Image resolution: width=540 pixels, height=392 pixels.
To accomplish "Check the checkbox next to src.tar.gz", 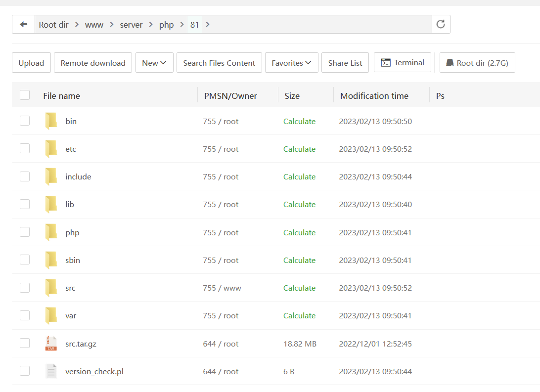I will 24,343.
